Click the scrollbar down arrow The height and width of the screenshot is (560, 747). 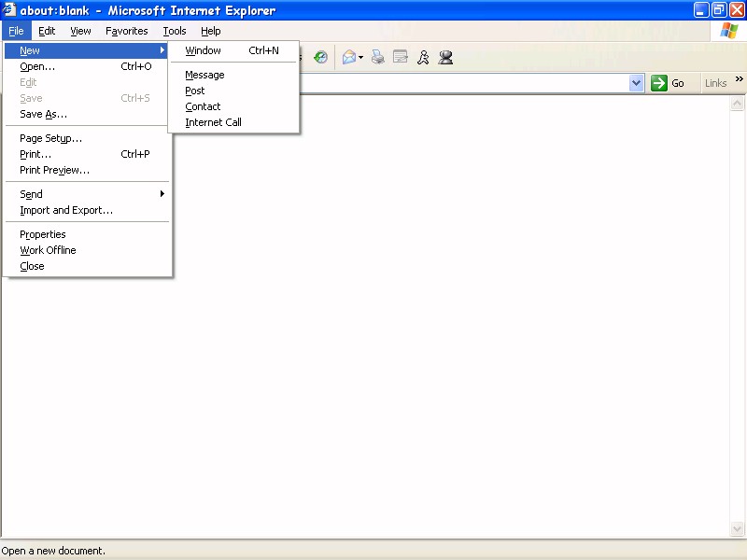coord(737,528)
